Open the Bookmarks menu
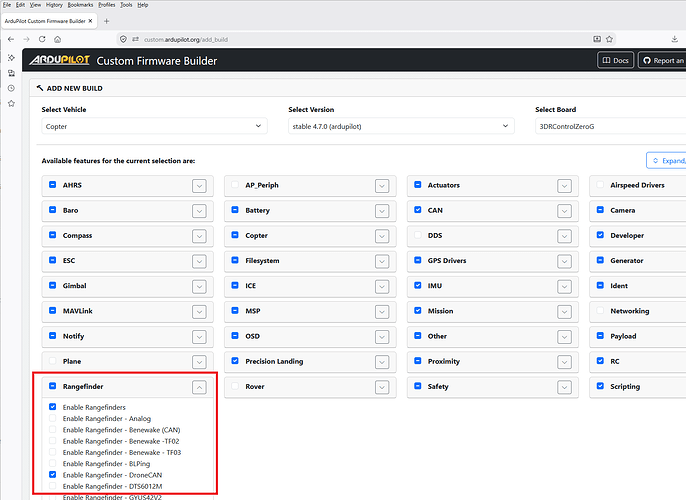 click(x=80, y=5)
